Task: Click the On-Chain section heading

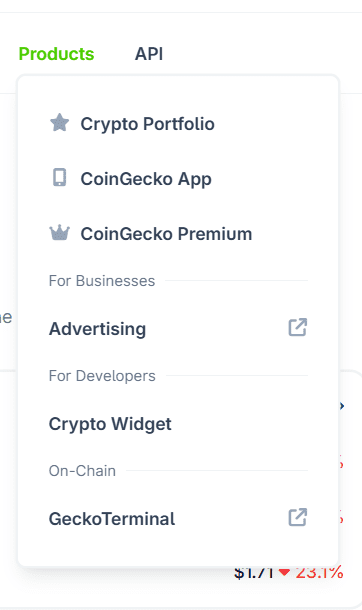Action: click(x=82, y=471)
